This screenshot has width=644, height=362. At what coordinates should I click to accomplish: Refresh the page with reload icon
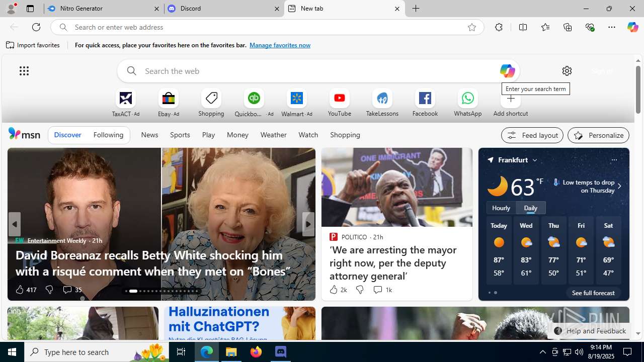[36, 27]
